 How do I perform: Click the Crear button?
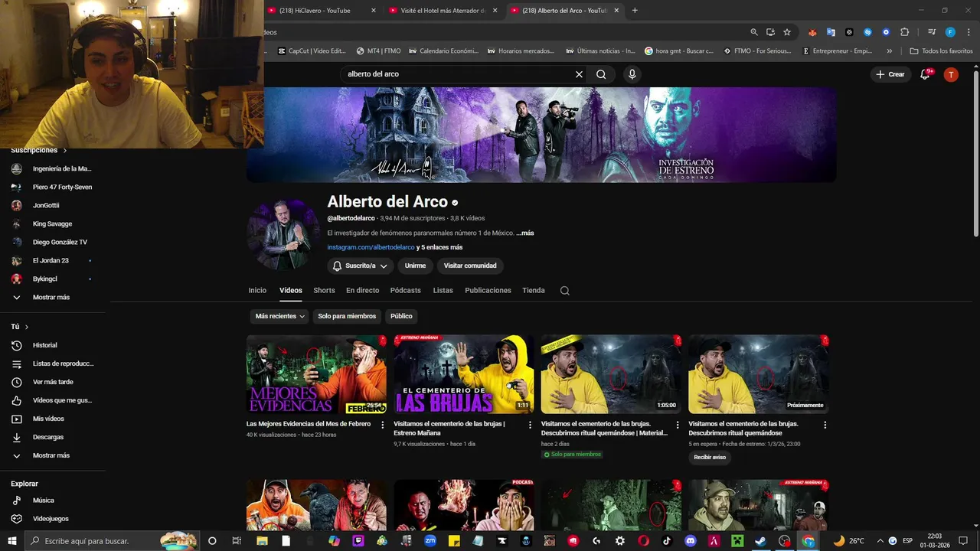890,74
